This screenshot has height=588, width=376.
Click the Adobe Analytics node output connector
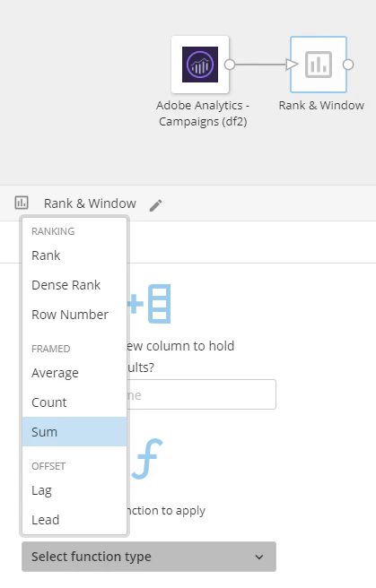click(230, 65)
